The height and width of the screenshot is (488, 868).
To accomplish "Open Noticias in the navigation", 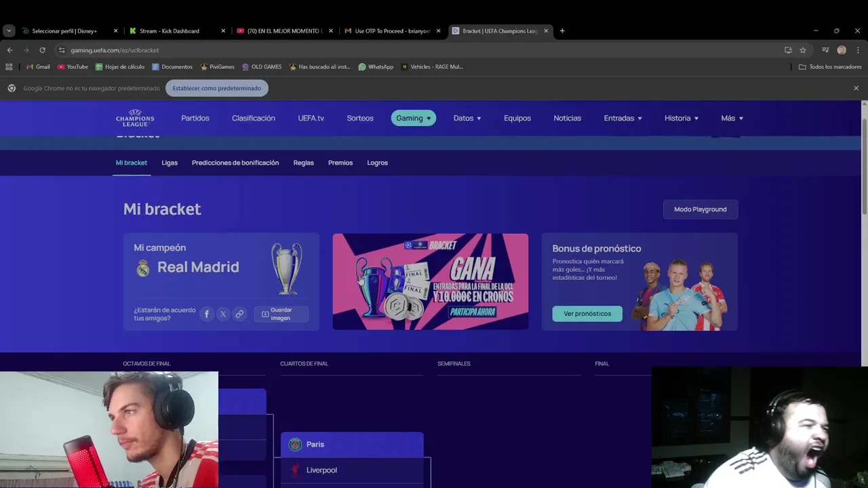I will (568, 118).
